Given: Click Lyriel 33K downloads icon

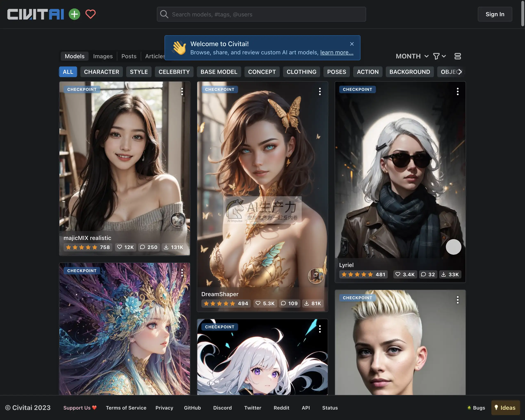Looking at the screenshot, I should [450, 274].
